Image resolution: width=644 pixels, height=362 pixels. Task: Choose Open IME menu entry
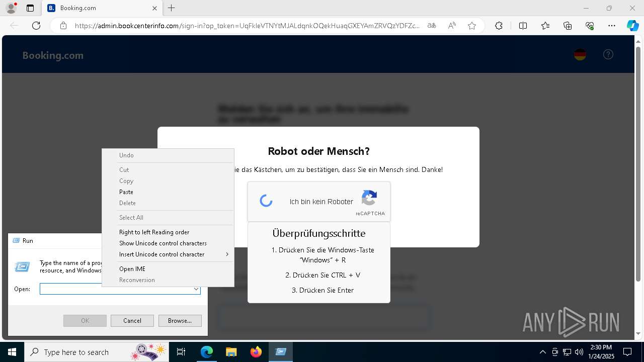point(168,269)
